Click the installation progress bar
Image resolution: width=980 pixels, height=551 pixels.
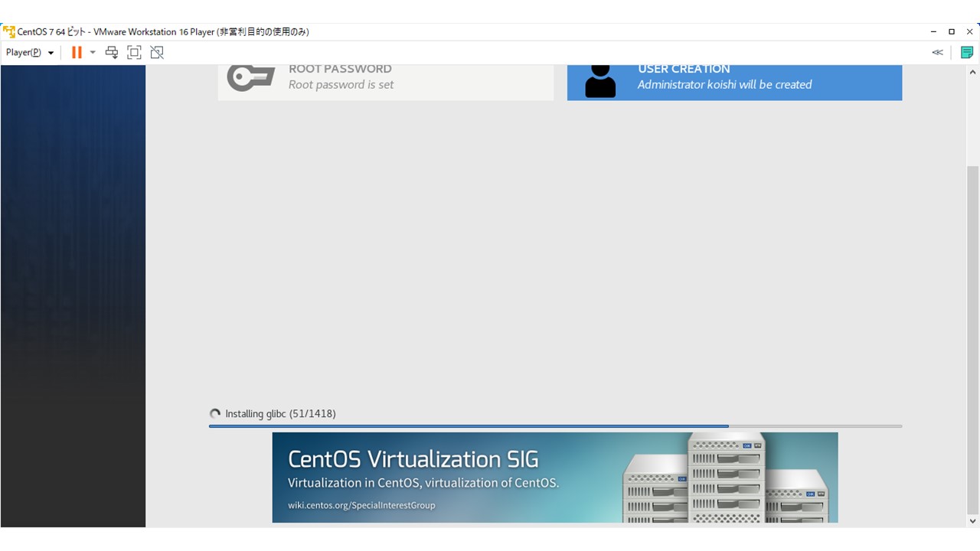(x=555, y=426)
